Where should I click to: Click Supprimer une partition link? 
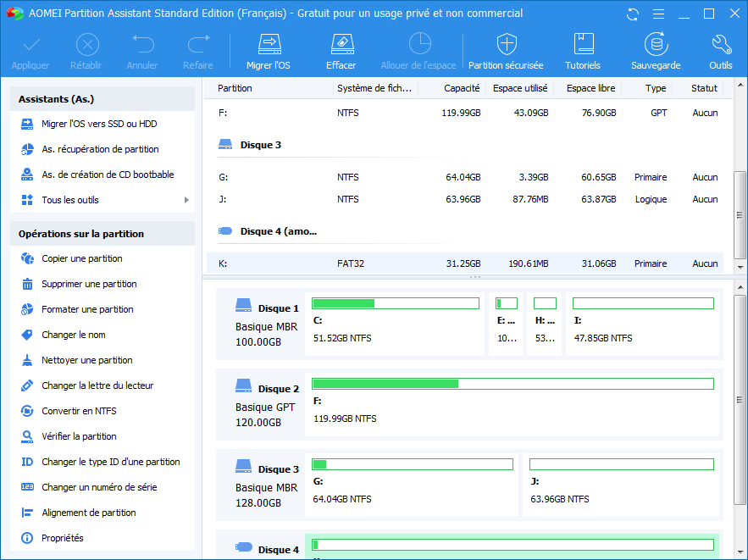(89, 284)
